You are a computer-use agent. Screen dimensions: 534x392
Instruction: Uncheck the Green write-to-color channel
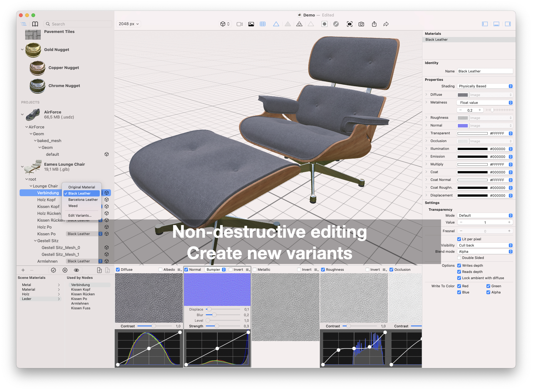[x=488, y=286]
